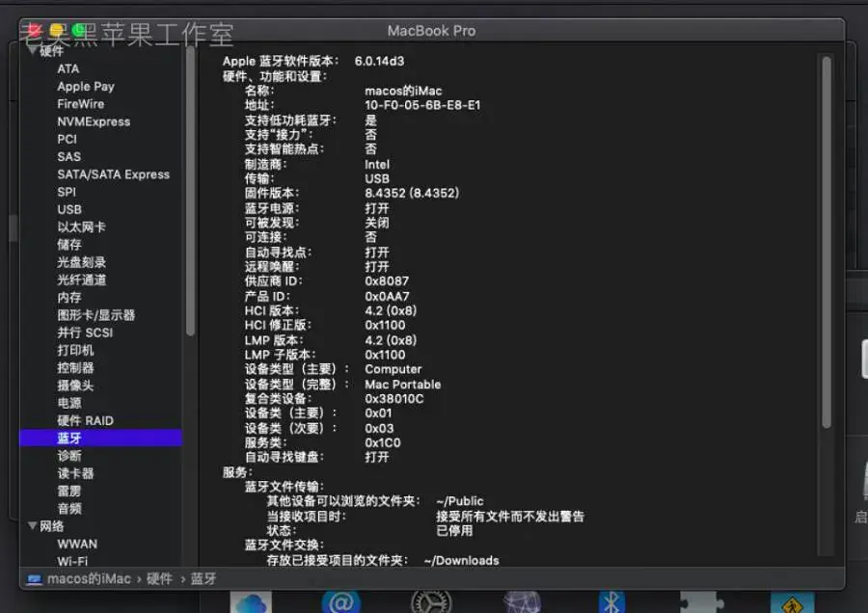Open the 读卡器 entry
Image resolution: width=868 pixels, height=613 pixels.
(x=76, y=473)
